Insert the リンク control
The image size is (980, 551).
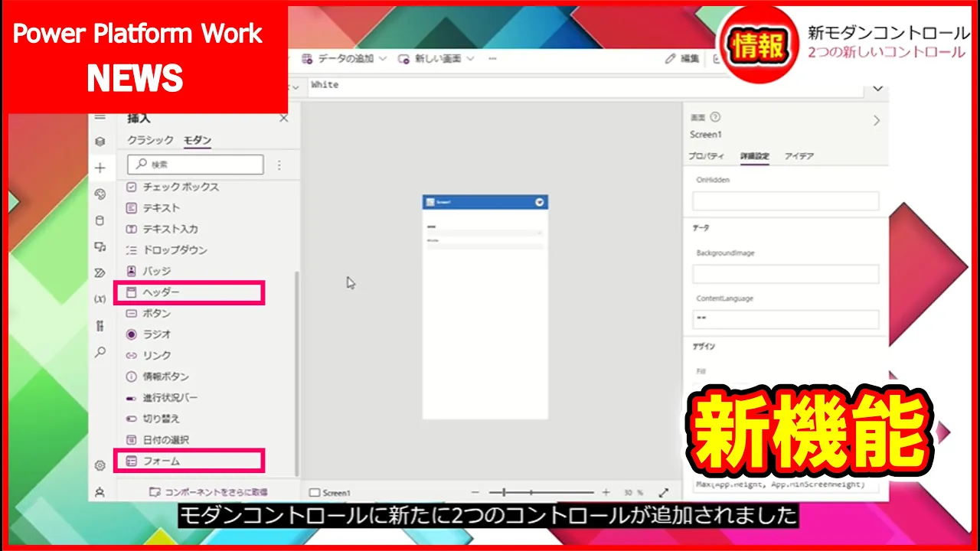149,355
